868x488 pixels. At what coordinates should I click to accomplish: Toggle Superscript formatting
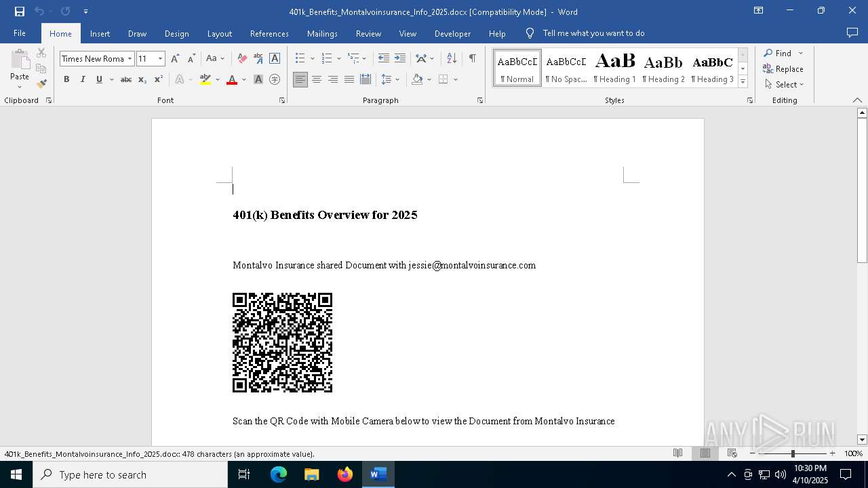pyautogui.click(x=158, y=79)
